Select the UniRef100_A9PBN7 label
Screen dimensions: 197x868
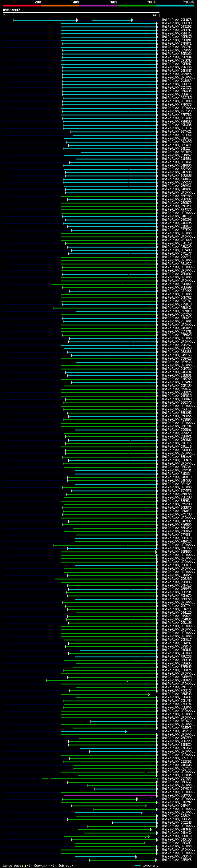point(177,64)
